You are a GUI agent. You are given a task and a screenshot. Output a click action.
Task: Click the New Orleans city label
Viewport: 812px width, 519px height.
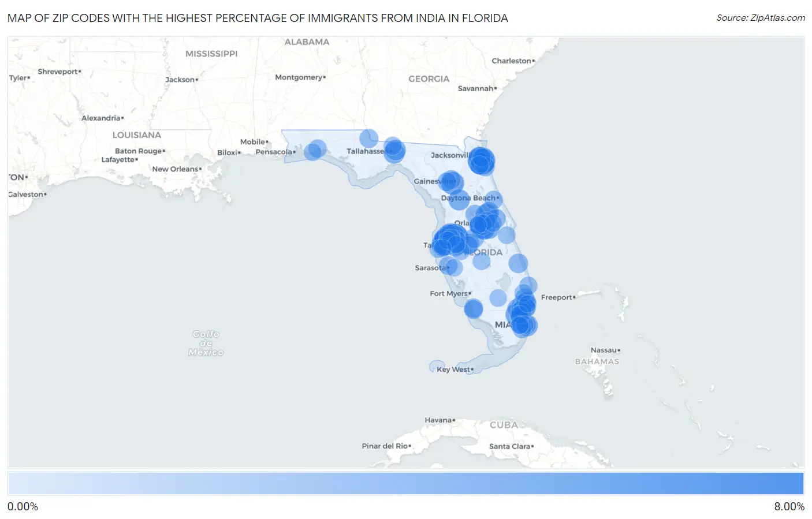tap(177, 169)
